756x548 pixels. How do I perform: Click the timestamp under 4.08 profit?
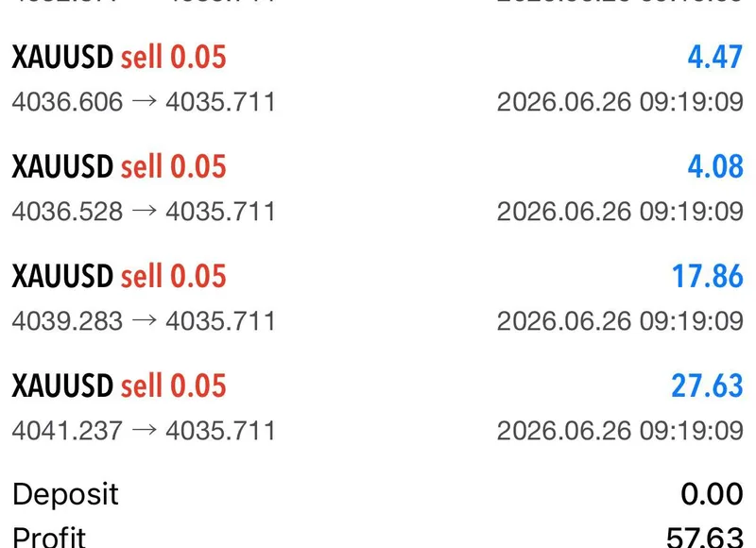[620, 212]
